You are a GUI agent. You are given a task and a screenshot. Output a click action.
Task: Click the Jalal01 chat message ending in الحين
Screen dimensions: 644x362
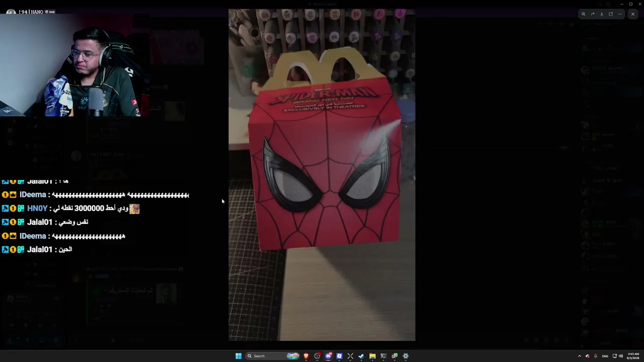37,249
